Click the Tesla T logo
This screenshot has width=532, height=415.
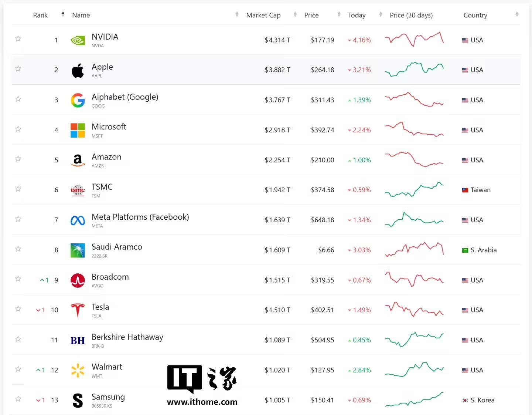78,310
